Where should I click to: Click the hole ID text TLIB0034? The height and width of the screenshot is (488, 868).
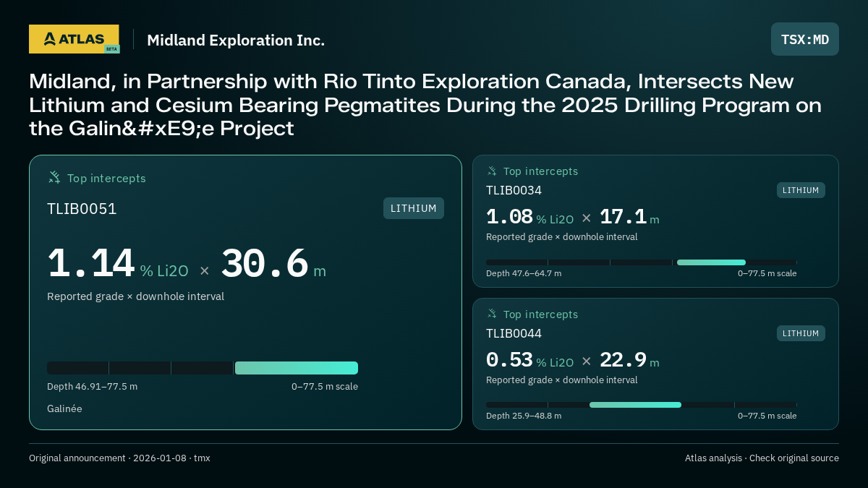pyautogui.click(x=514, y=190)
